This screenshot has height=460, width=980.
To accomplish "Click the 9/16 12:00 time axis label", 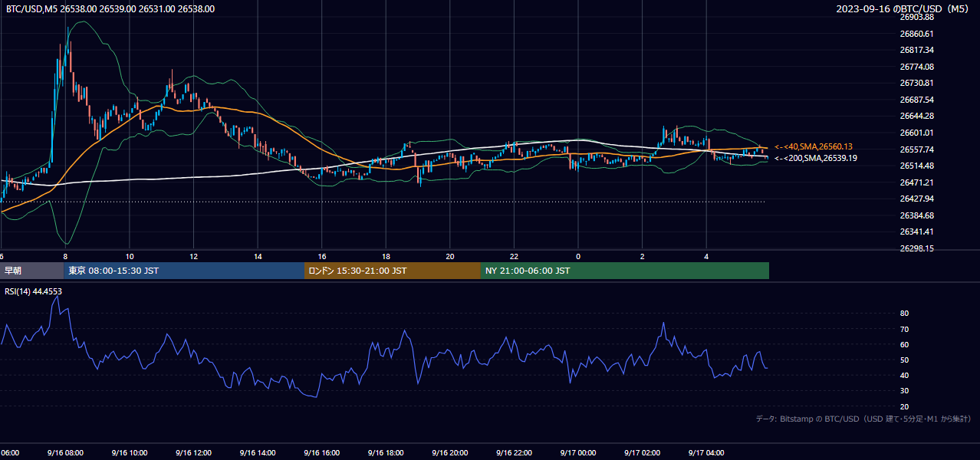I will pyautogui.click(x=193, y=452).
